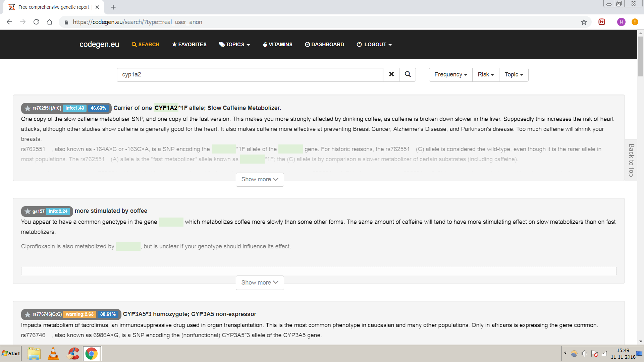644x362 pixels.
Task: View site security info via padlock
Action: [x=66, y=22]
